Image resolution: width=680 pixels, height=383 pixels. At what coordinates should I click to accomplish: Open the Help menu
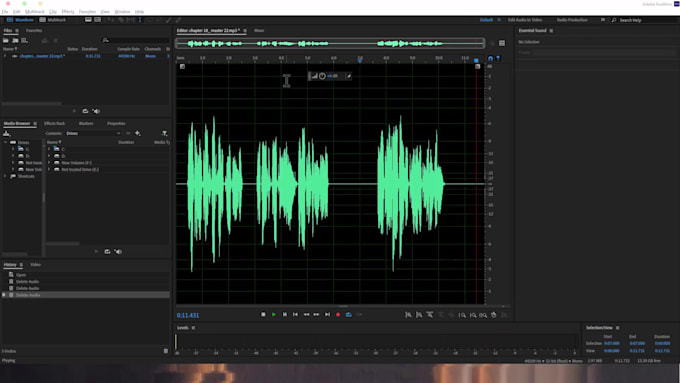[x=139, y=12]
